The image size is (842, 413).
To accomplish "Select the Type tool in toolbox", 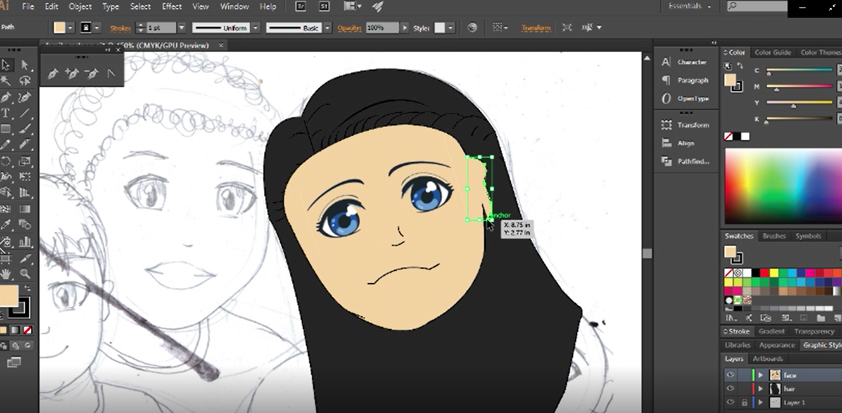I will pyautogui.click(x=6, y=113).
